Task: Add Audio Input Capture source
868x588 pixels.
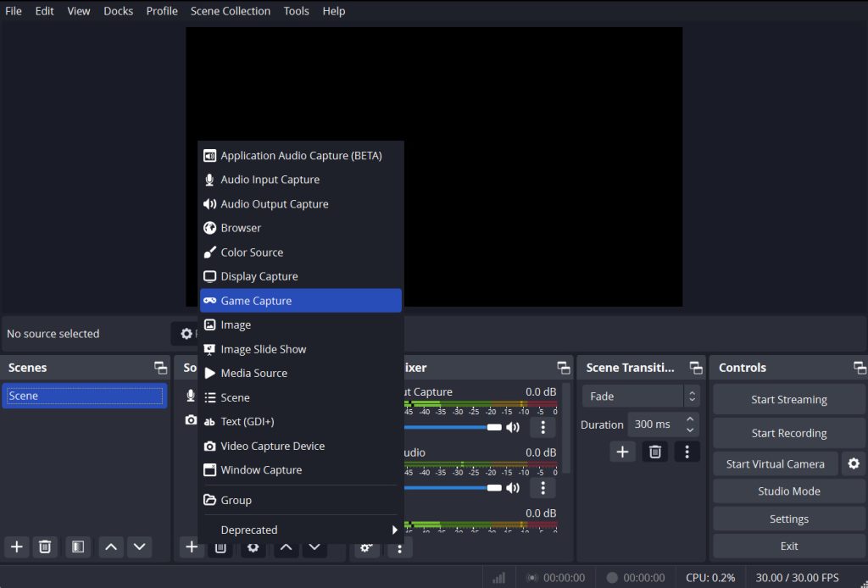Action: click(x=301, y=180)
